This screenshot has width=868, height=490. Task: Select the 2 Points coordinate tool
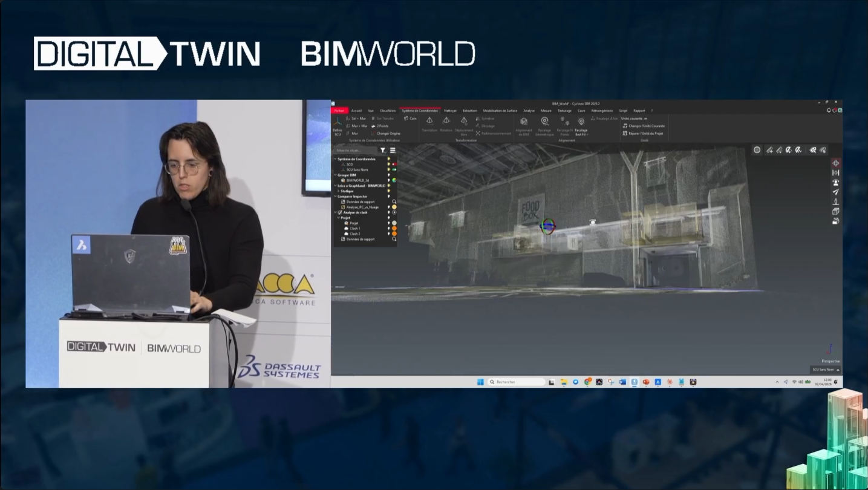[380, 126]
